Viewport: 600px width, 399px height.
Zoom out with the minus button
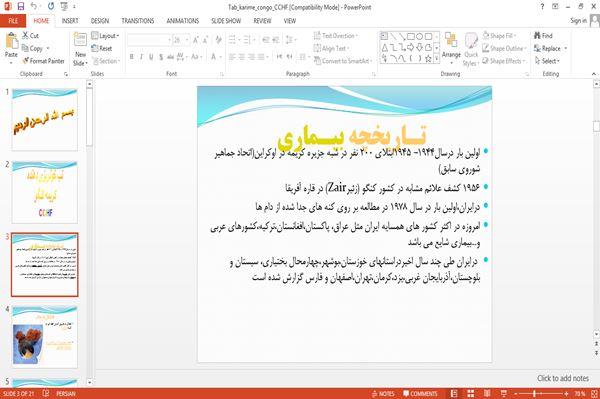click(515, 394)
